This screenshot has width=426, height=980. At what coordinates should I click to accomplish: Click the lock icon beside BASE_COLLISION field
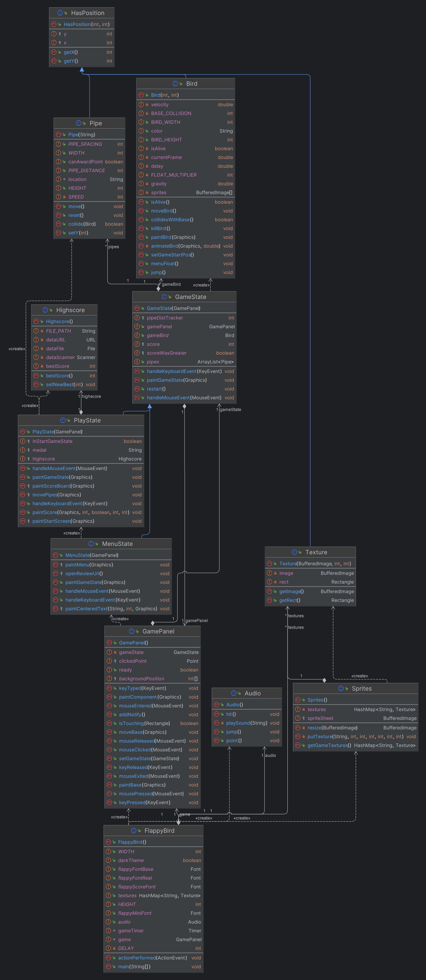pyautogui.click(x=147, y=113)
